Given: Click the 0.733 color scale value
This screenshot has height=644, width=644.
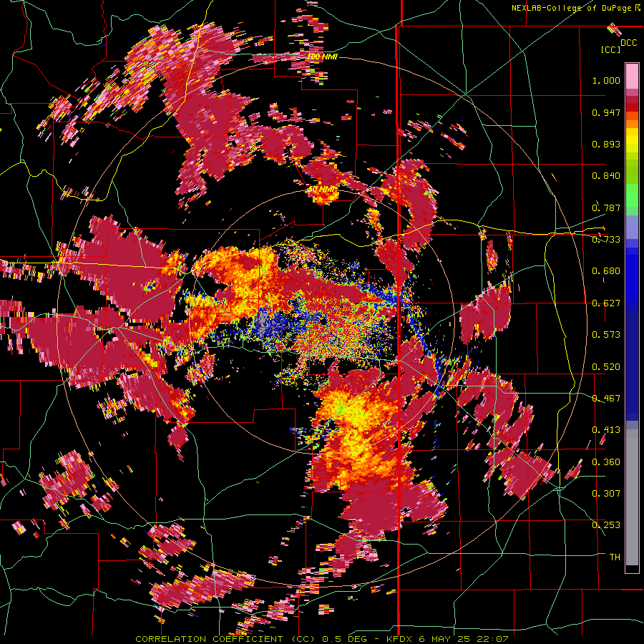Looking at the screenshot, I should coord(606,240).
